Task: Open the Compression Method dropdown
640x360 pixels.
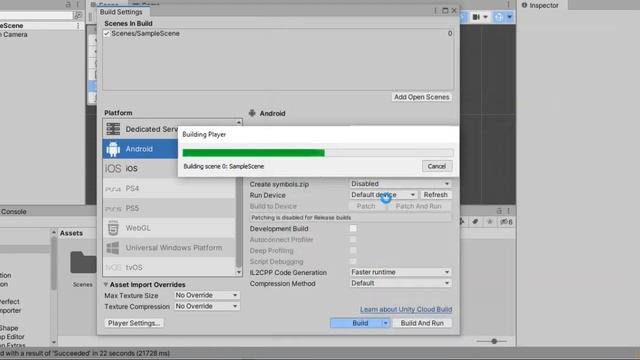Action: point(400,283)
